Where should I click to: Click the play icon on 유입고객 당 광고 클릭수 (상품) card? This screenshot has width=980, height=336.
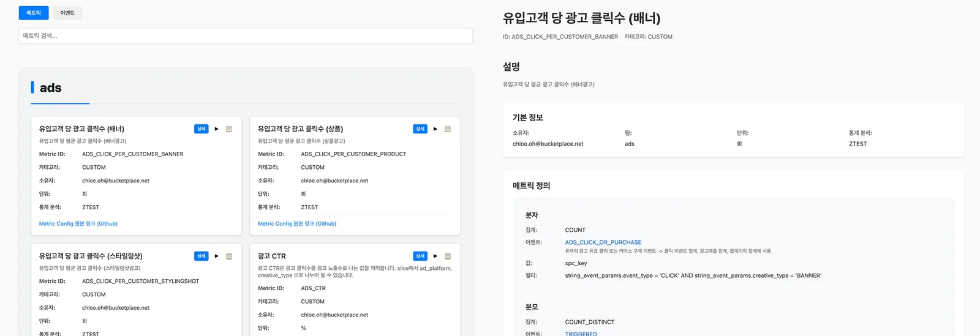click(435, 129)
